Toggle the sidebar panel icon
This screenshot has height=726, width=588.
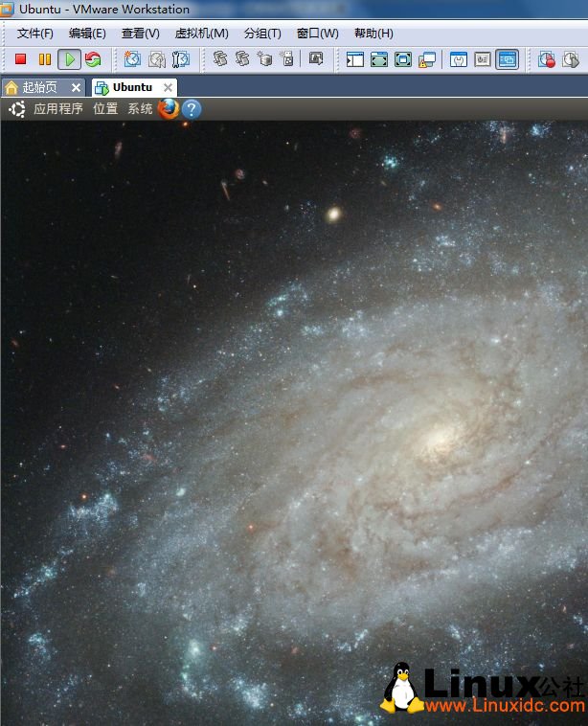pyautogui.click(x=355, y=59)
